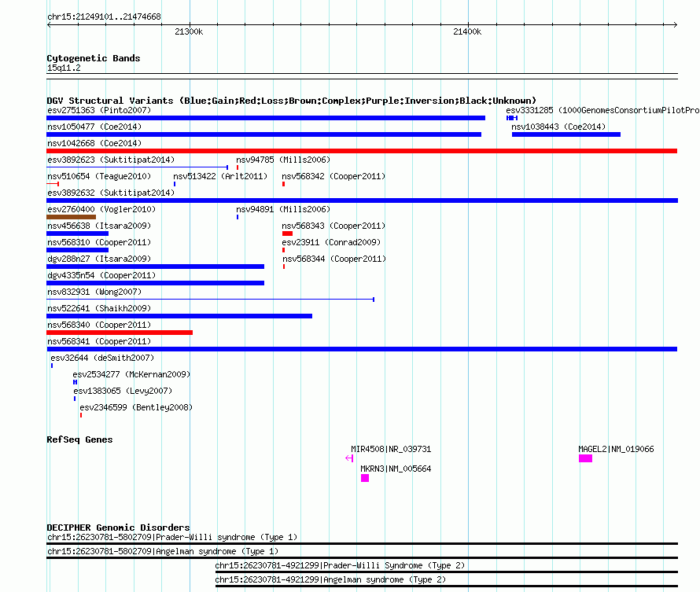
Task: Open the nsv1042668 (Coe2014) red loss bar
Action: point(362,151)
